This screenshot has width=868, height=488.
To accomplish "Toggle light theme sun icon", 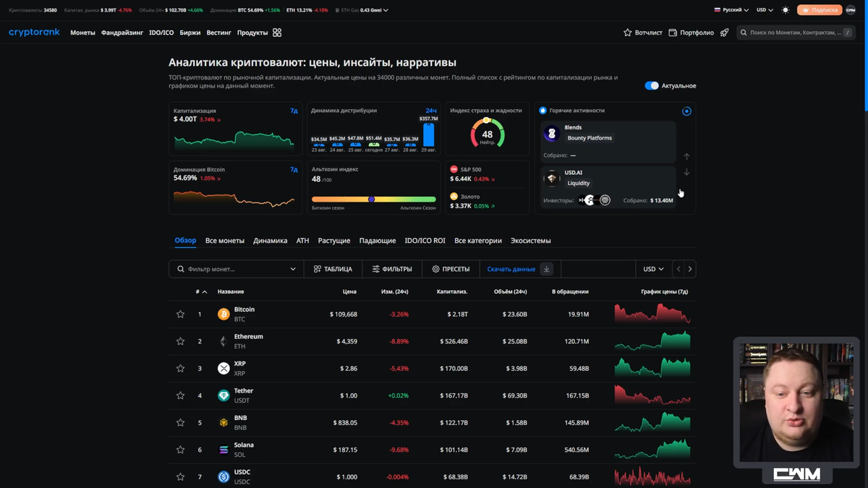I will tap(786, 10).
